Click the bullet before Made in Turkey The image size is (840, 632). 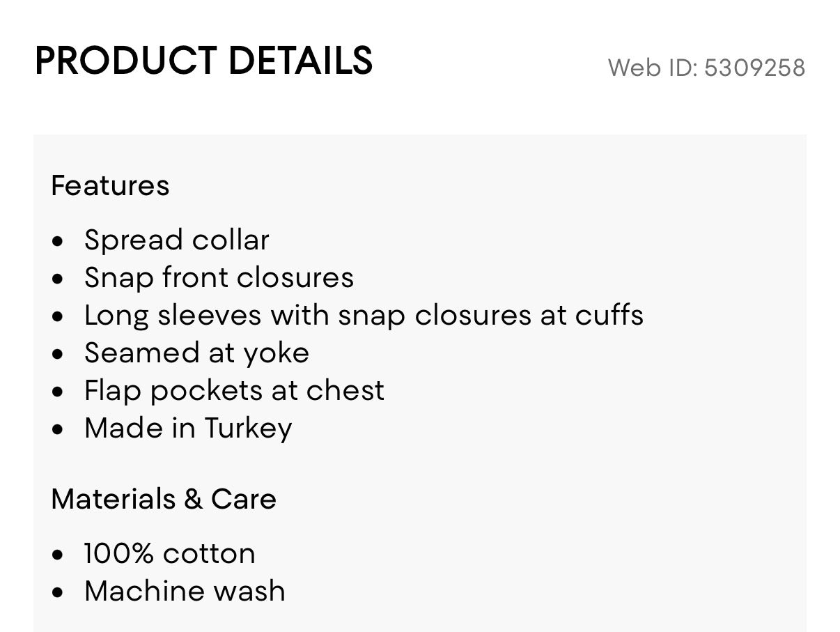[58, 430]
